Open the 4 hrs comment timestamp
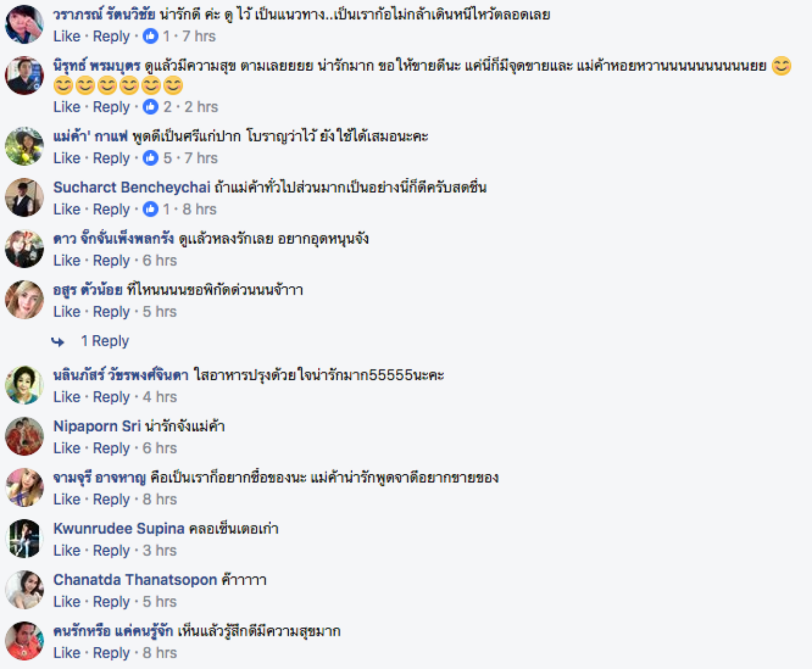 pyautogui.click(x=160, y=397)
